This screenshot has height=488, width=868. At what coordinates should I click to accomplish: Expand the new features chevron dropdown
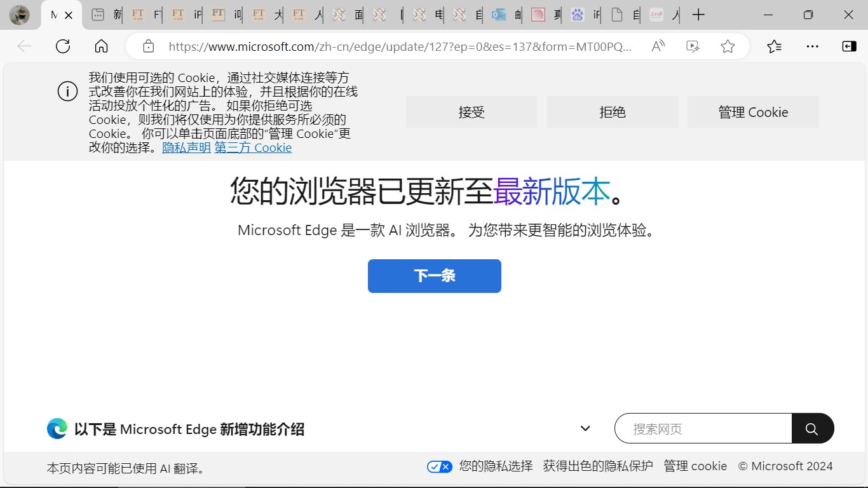click(x=585, y=429)
